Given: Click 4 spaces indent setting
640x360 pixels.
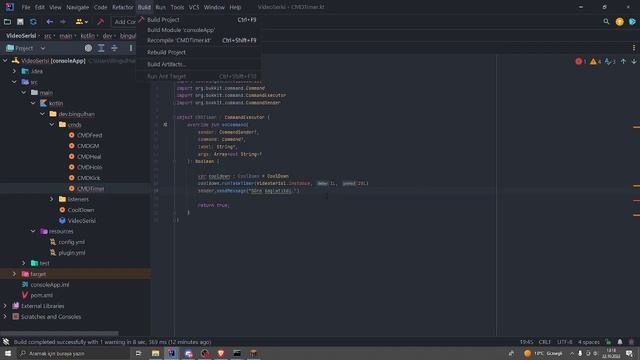Looking at the screenshot, I should pyautogui.click(x=589, y=342).
